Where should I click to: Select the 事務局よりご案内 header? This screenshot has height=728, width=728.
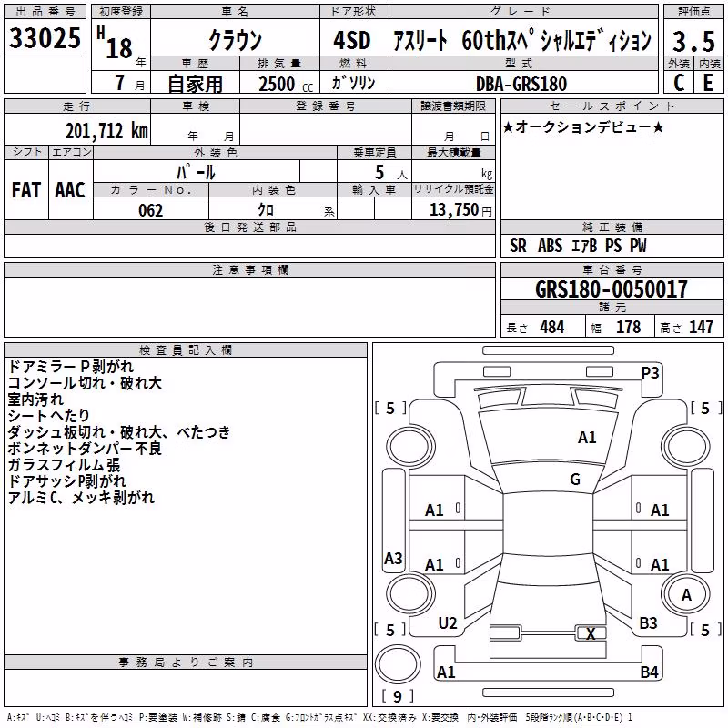tap(186, 662)
